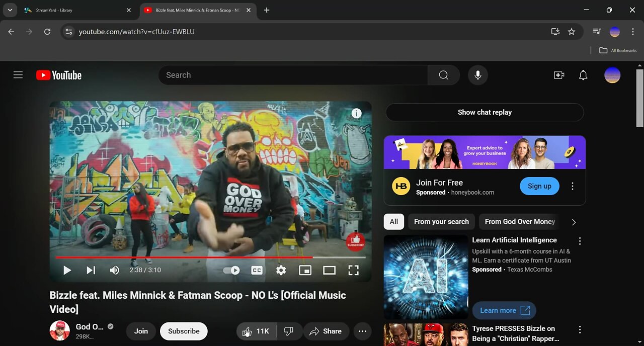The height and width of the screenshot is (346, 644).
Task: Open options for Learn Artificial Intelligence ad
Action: (580, 241)
